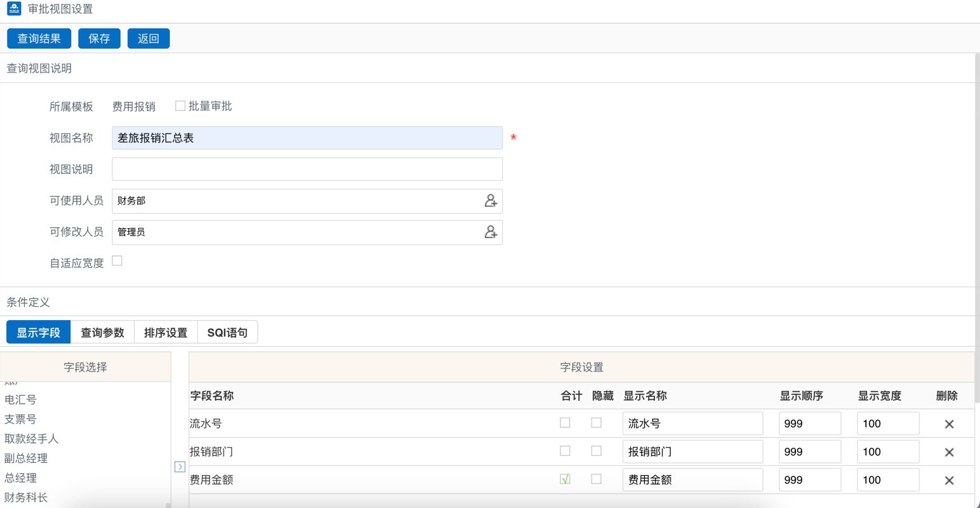The width and height of the screenshot is (980, 508).
Task: Click the 查询结果 button
Action: tap(39, 39)
